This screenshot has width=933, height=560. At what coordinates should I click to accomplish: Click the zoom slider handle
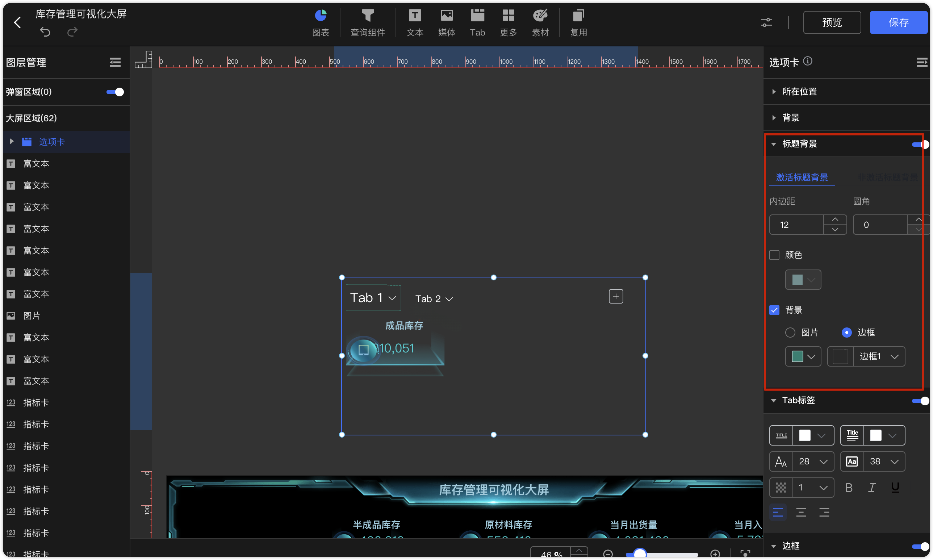[640, 554]
